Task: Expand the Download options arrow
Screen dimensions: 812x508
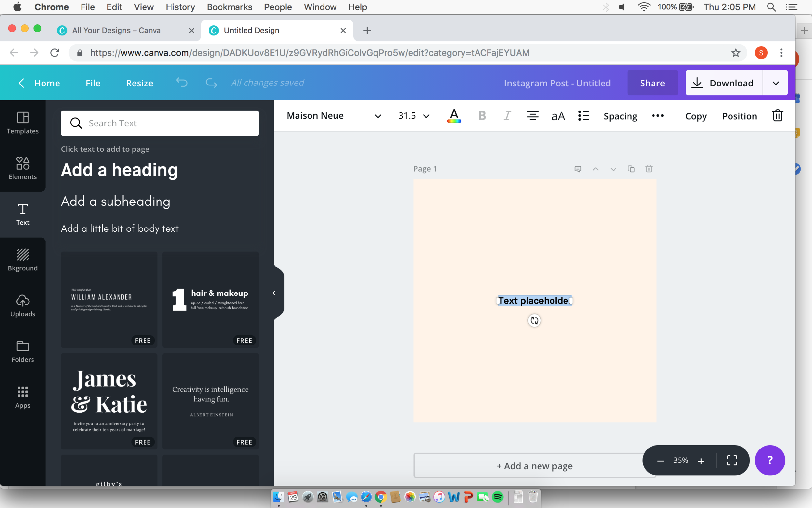Action: click(775, 83)
